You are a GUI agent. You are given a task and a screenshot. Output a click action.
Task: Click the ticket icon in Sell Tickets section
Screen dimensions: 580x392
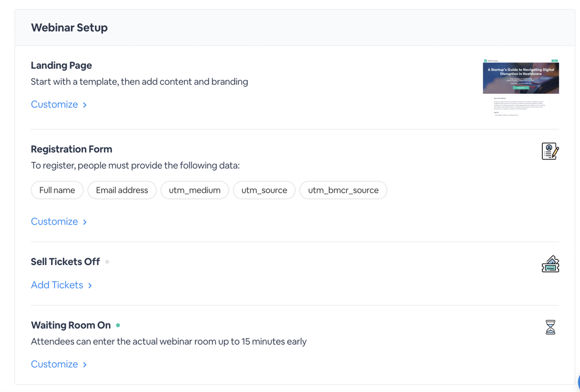(550, 263)
